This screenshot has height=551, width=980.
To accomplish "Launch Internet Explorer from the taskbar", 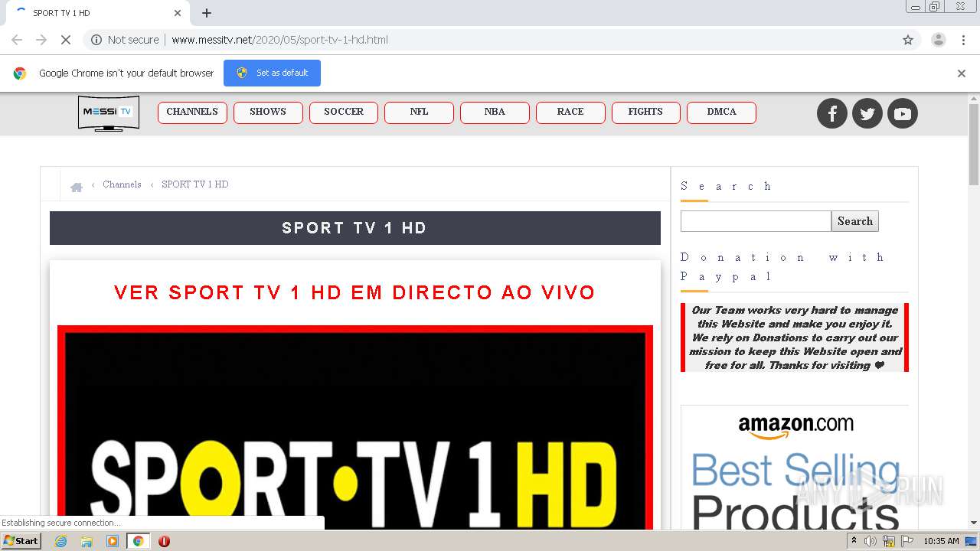I will coord(61,541).
